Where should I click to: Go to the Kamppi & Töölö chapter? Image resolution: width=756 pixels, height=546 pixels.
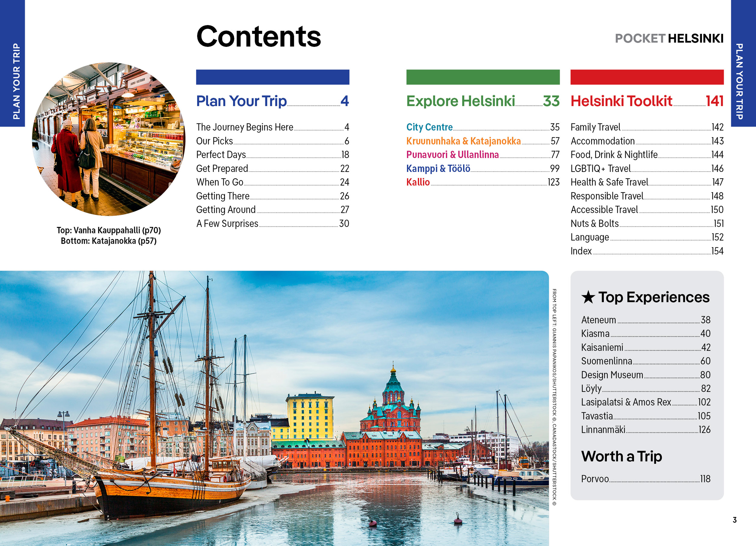[x=438, y=169]
